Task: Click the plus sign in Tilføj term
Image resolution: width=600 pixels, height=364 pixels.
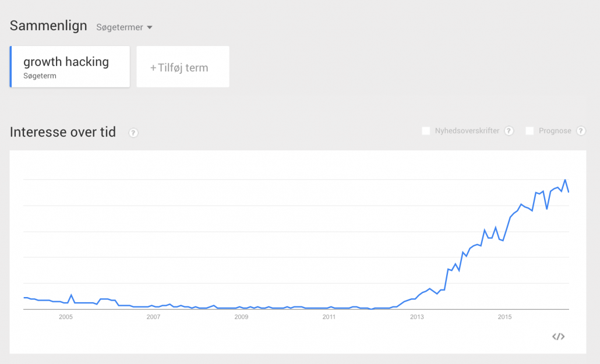Action: [x=153, y=68]
